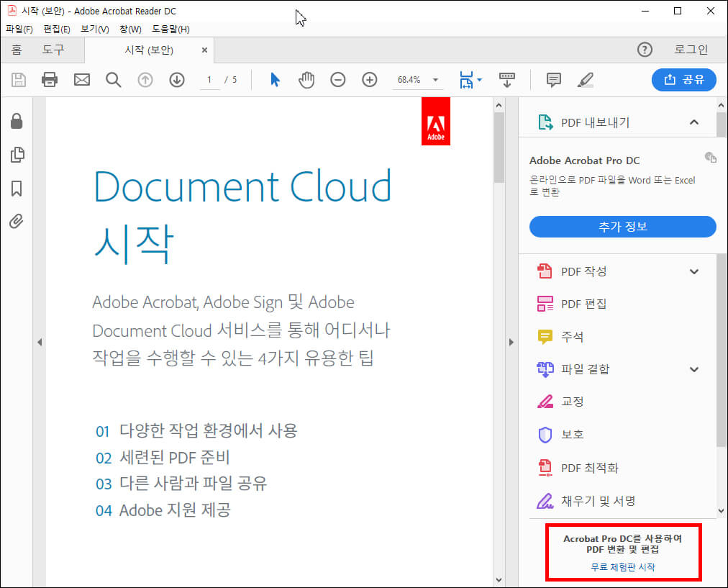This screenshot has width=728, height=588.
Task: Click the 로그인 sign-in link
Action: (691, 49)
